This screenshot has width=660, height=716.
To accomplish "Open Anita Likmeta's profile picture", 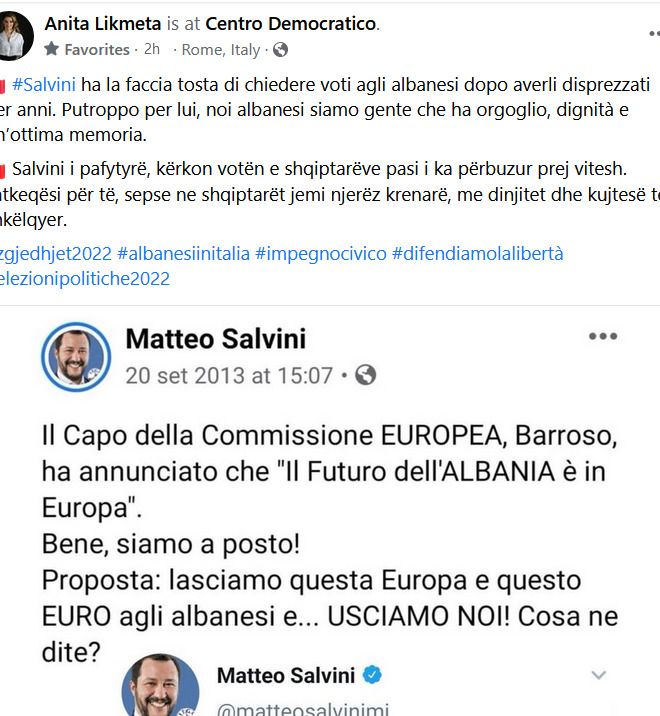I will click(15, 36).
